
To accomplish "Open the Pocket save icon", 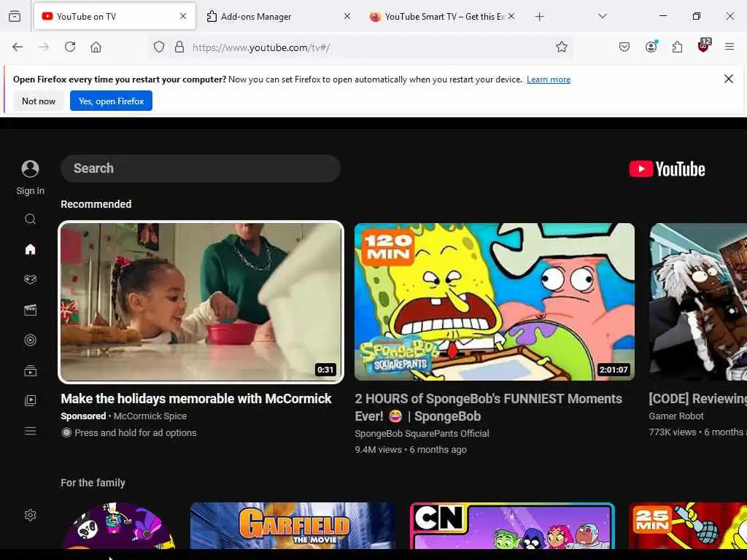I will point(624,47).
